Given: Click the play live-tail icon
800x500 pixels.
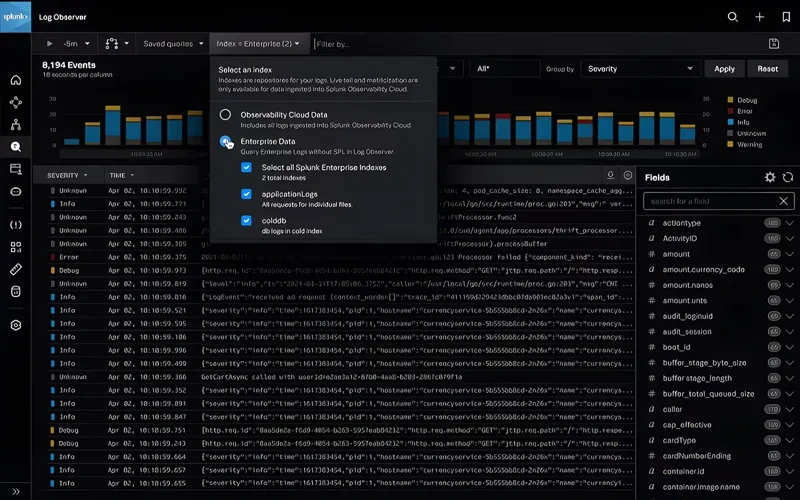Looking at the screenshot, I should [x=49, y=44].
